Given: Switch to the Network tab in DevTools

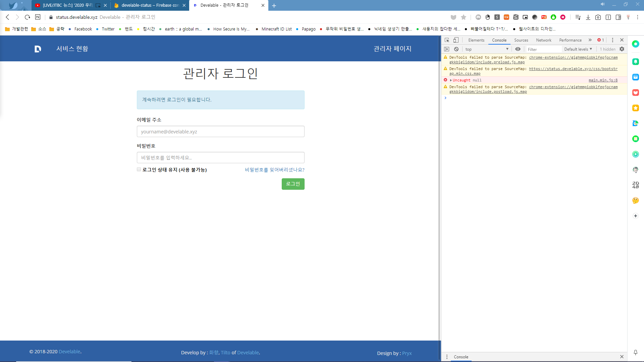Looking at the screenshot, I should (543, 40).
